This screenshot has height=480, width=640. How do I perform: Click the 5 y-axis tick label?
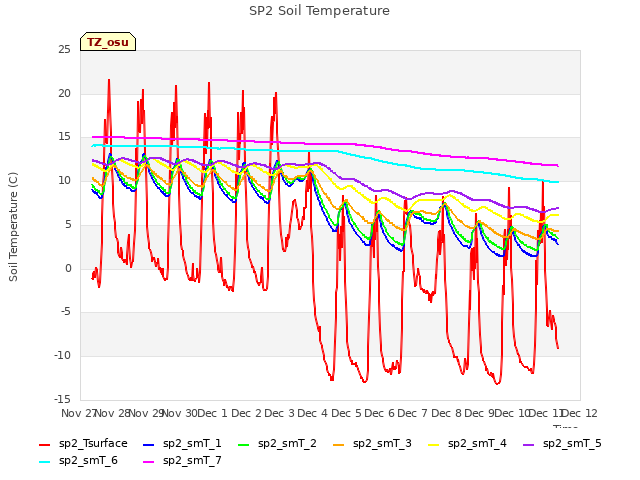point(68,224)
